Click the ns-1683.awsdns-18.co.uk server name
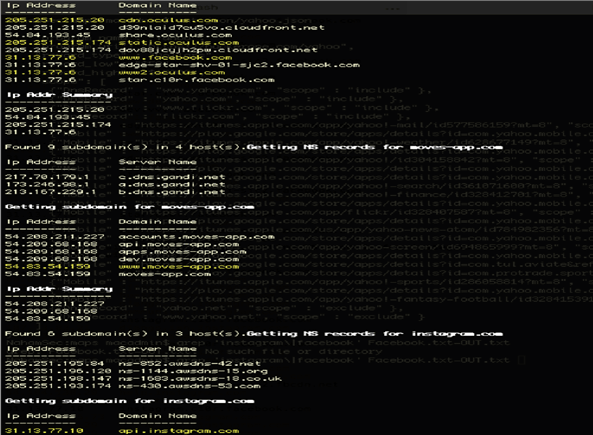Image resolution: width=593 pixels, height=435 pixels. coord(200,379)
